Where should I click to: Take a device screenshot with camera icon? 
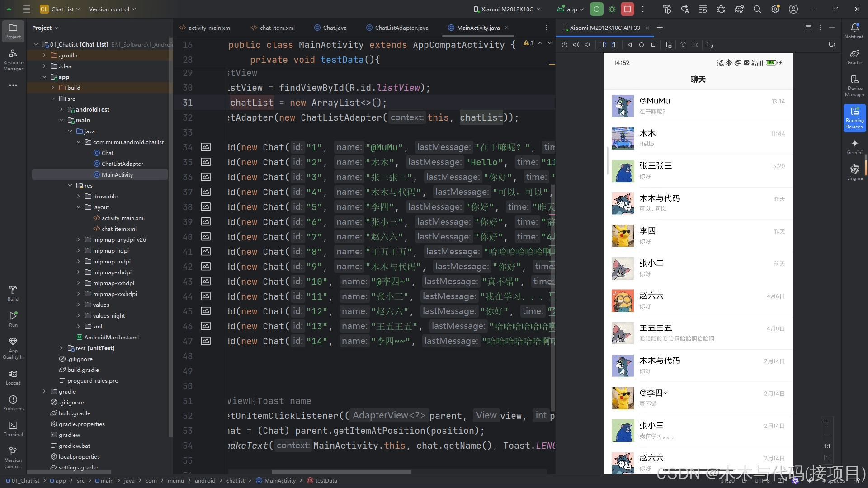click(x=683, y=45)
